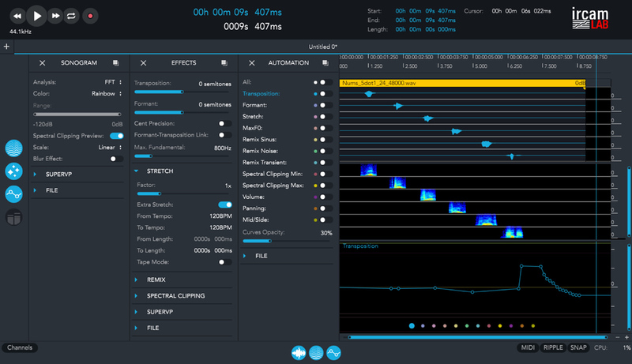Detach the Effects panel window icon

tap(224, 63)
